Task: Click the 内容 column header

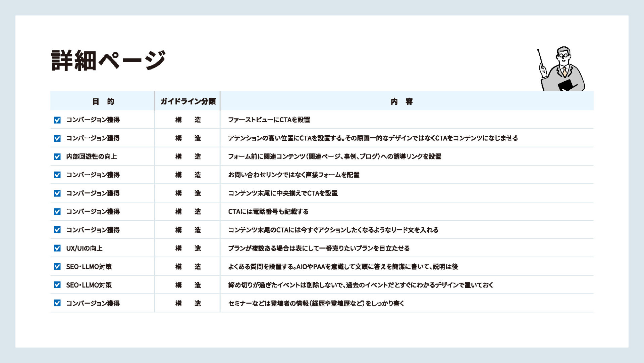Action: pyautogui.click(x=401, y=101)
